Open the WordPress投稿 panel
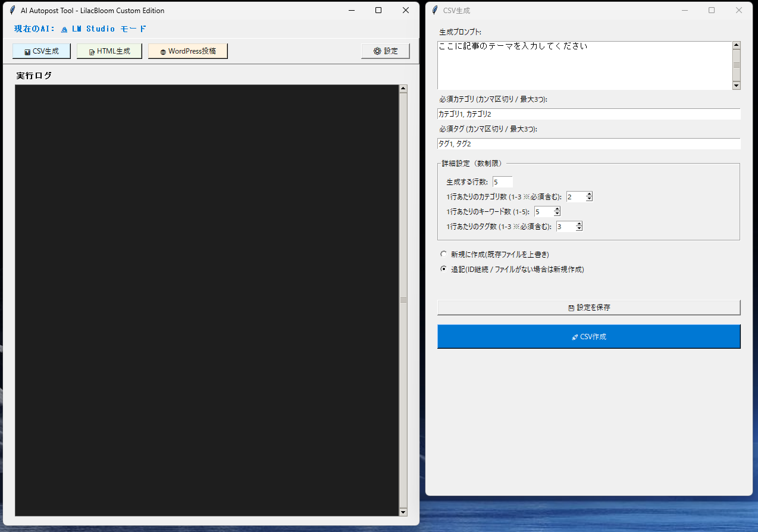The width and height of the screenshot is (758, 532). (188, 51)
